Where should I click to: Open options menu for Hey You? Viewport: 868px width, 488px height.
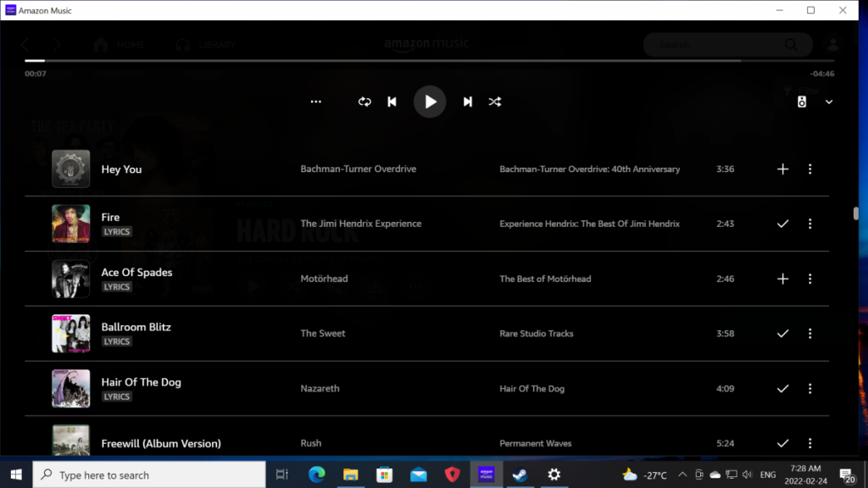pyautogui.click(x=810, y=169)
